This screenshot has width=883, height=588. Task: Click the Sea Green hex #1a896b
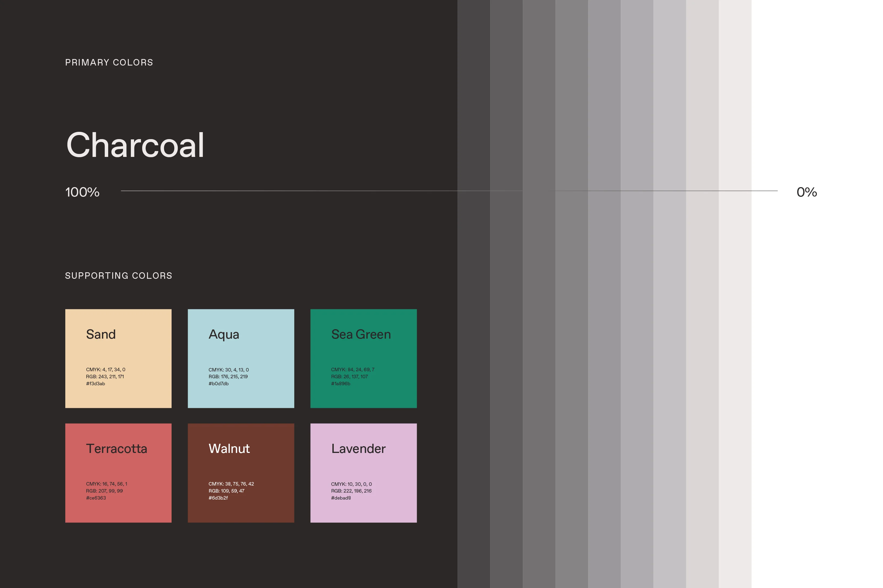[x=340, y=384]
